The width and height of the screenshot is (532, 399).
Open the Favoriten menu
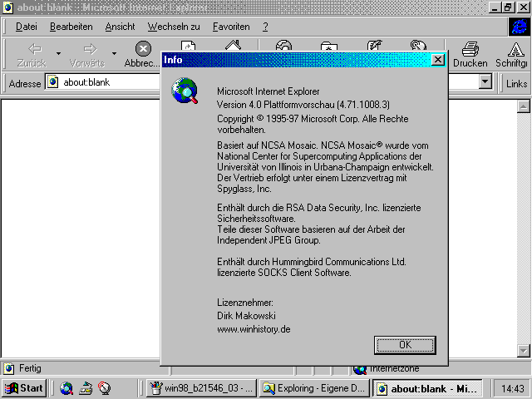coord(231,27)
